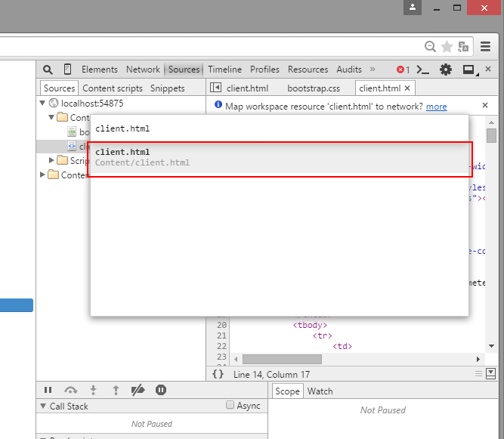
Task: Open the Elements panel tab
Action: point(99,70)
